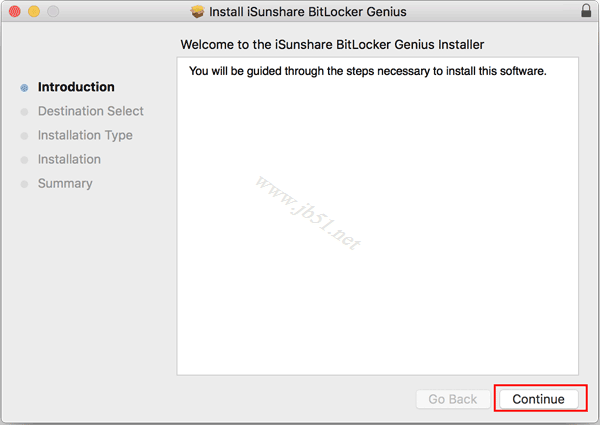Viewport: 600px width, 425px height.
Task: Click the gray zoom window button
Action: (x=53, y=11)
